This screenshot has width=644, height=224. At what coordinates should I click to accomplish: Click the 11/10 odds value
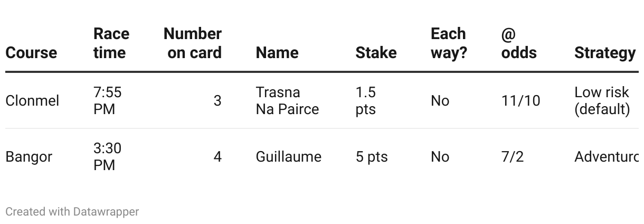[520, 100]
